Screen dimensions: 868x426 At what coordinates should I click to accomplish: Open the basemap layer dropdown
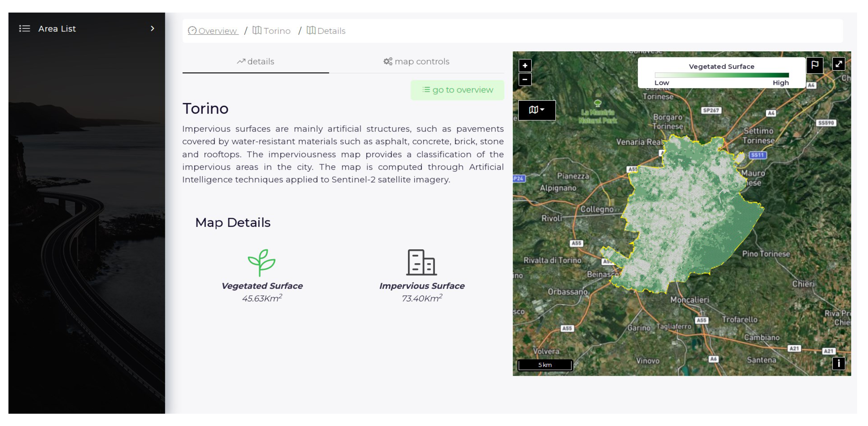point(536,110)
